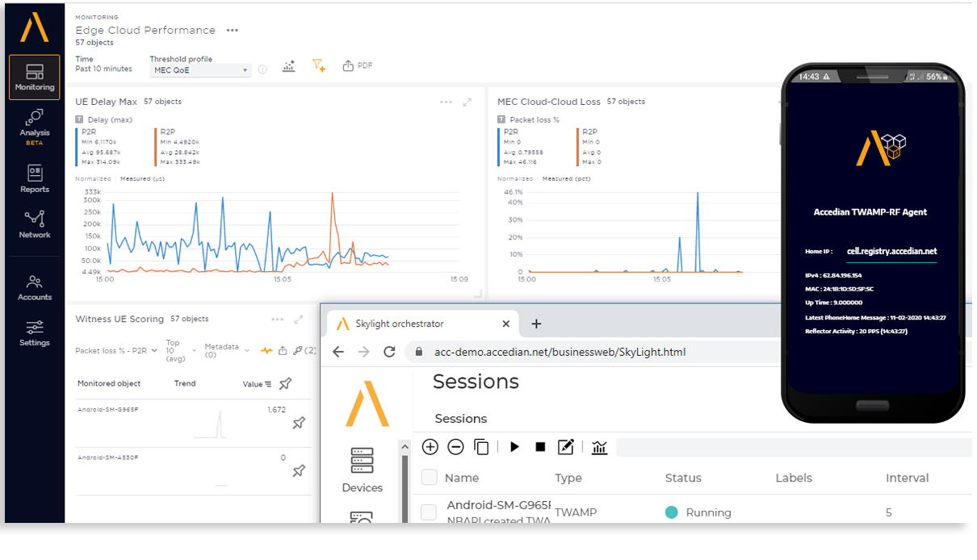Add a filter with the funnel icon

319,66
